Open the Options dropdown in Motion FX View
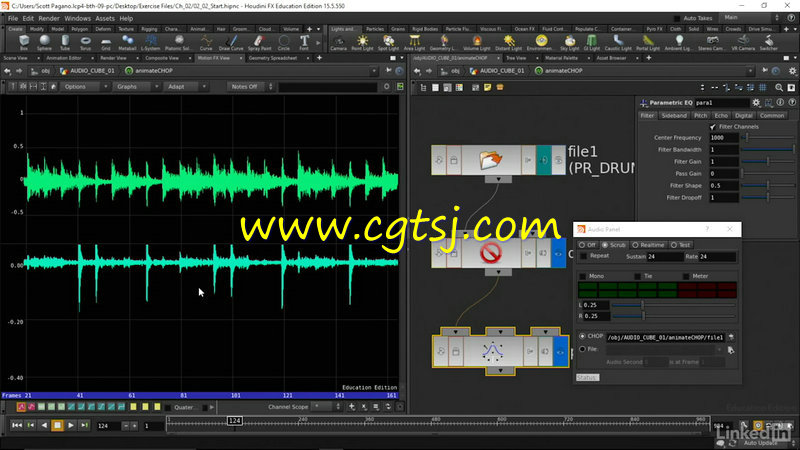800x450 pixels. click(84, 87)
